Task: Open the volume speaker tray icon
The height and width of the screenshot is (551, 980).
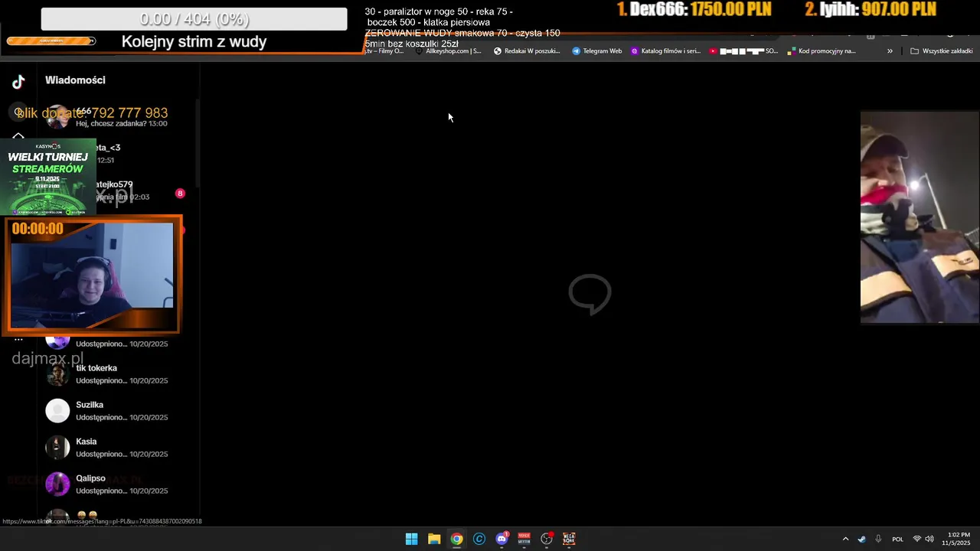Action: click(929, 539)
